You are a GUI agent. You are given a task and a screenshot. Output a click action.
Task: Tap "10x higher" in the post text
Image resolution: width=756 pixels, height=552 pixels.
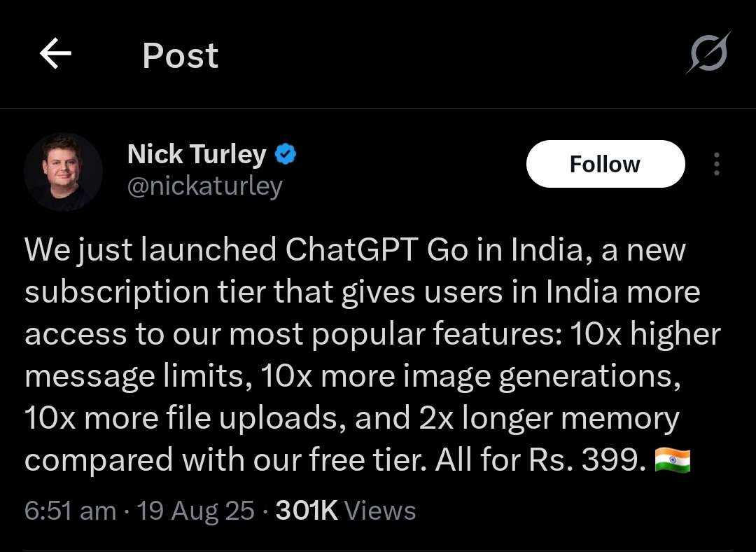645,334
